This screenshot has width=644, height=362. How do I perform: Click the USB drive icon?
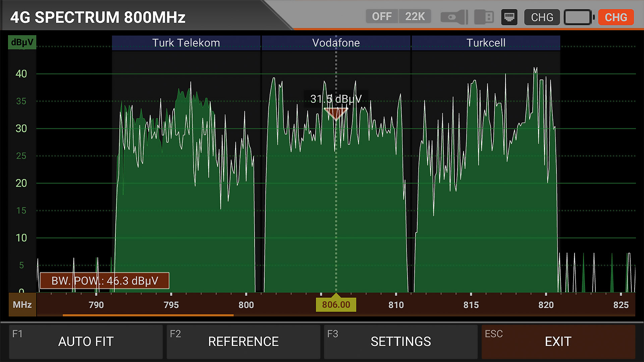click(484, 17)
